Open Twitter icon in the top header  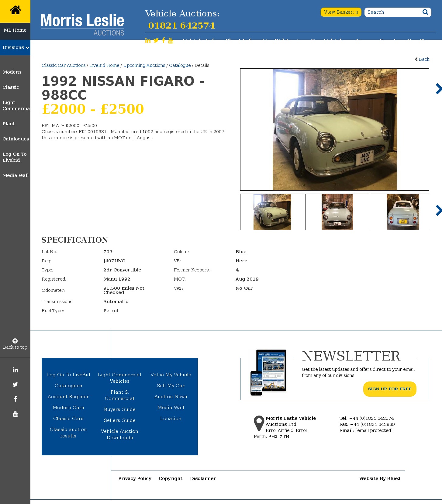[x=156, y=40]
